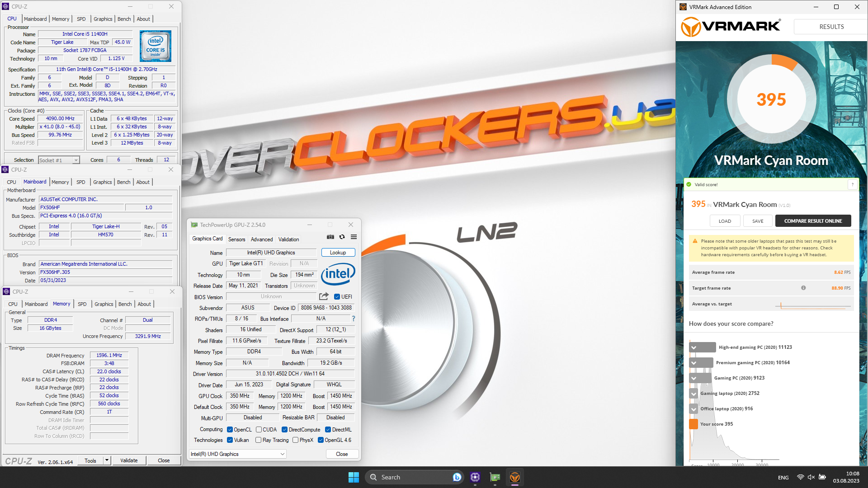Click COMPARE RESULT ONLINE button
The image size is (868, 488).
click(x=813, y=221)
